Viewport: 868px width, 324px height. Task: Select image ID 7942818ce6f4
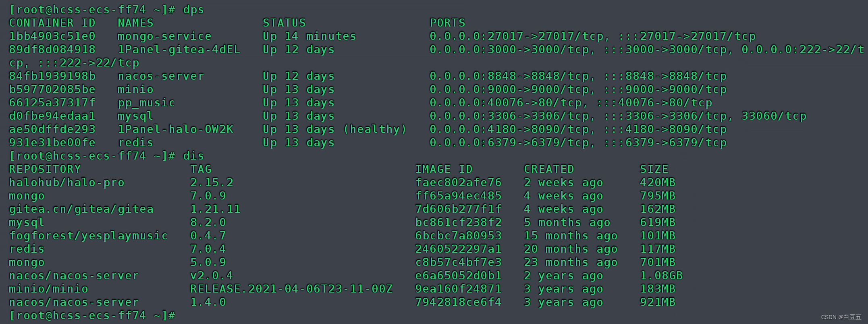(459, 302)
